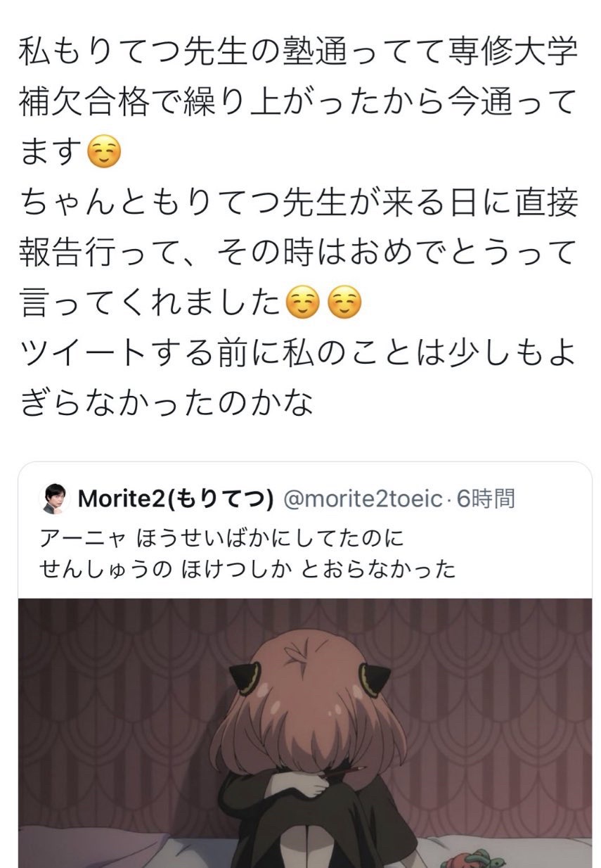Click the plush toy on the bed
Image resolution: width=601 pixels, height=868 pixels.
pyautogui.click(x=470, y=857)
